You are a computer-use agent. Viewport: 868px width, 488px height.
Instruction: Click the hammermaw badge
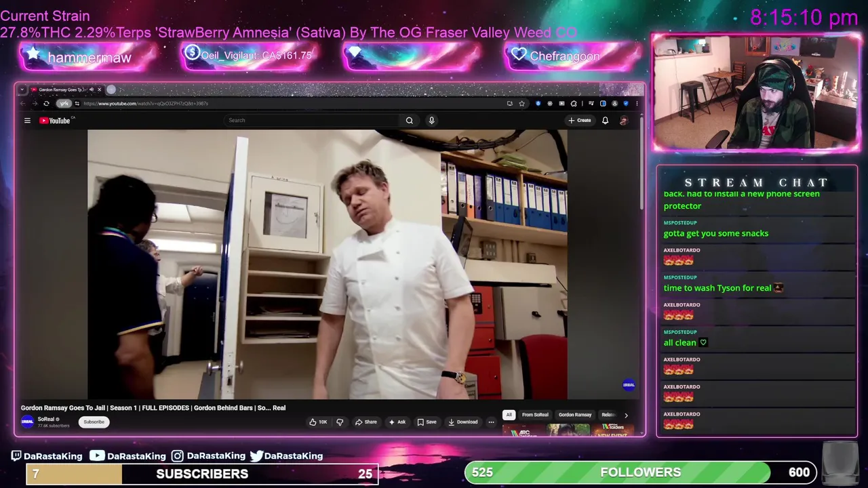[89, 57]
